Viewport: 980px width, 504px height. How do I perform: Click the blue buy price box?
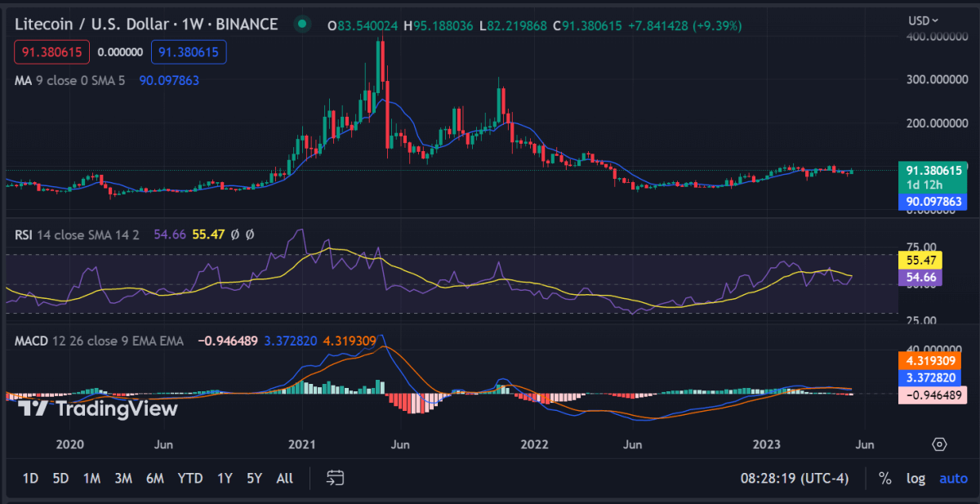click(x=189, y=52)
